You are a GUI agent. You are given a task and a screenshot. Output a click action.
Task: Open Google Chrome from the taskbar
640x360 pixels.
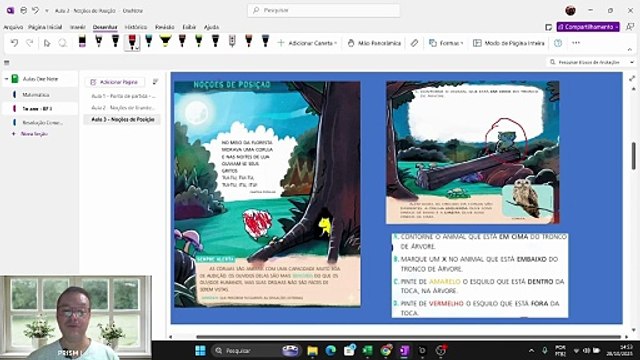(x=386, y=351)
